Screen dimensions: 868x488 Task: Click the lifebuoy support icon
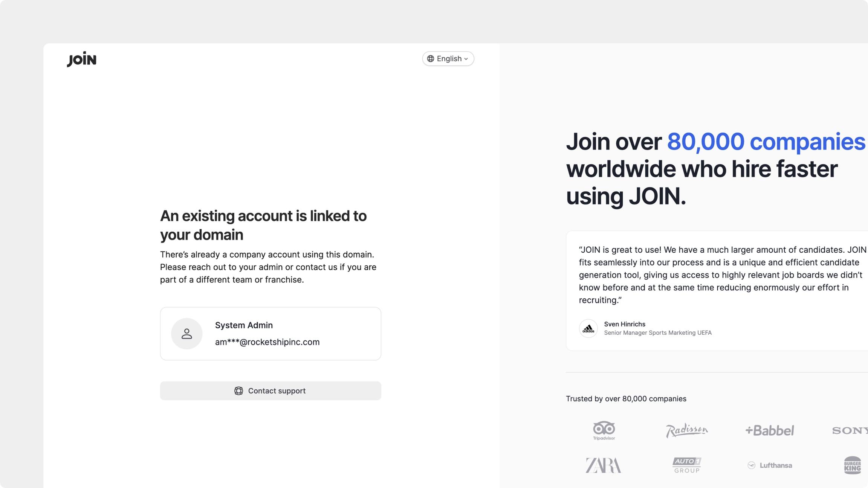pyautogui.click(x=238, y=391)
